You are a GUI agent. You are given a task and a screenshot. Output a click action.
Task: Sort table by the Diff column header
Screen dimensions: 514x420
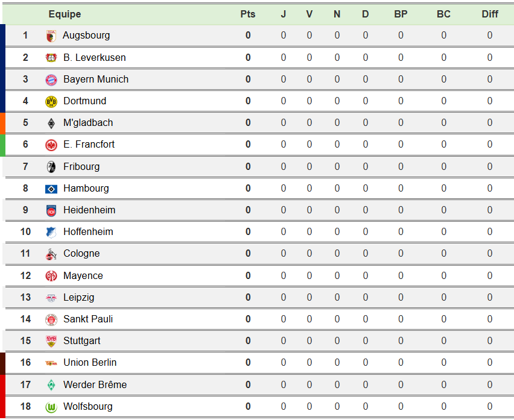pos(490,14)
